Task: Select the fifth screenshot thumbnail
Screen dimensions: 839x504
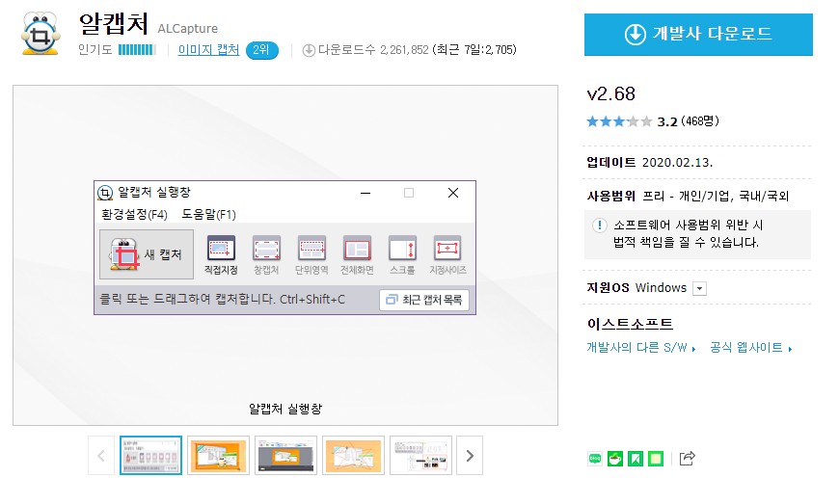Action: [x=420, y=456]
